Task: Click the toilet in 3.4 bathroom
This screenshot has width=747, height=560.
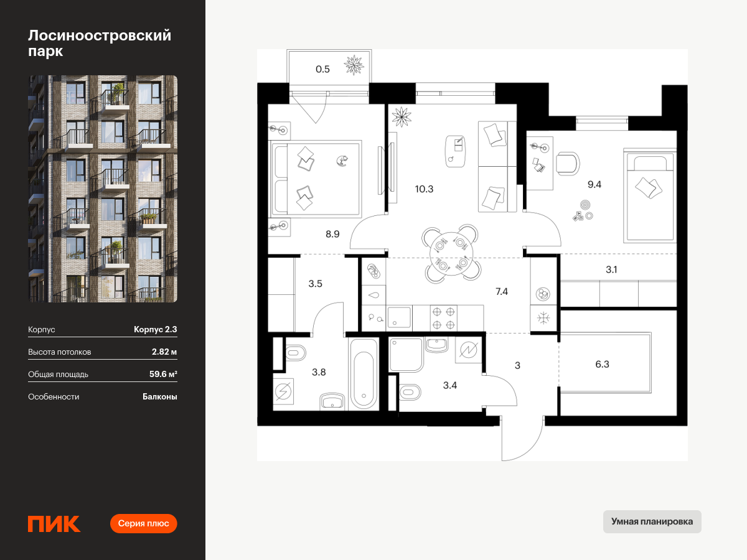Action: 411,391
